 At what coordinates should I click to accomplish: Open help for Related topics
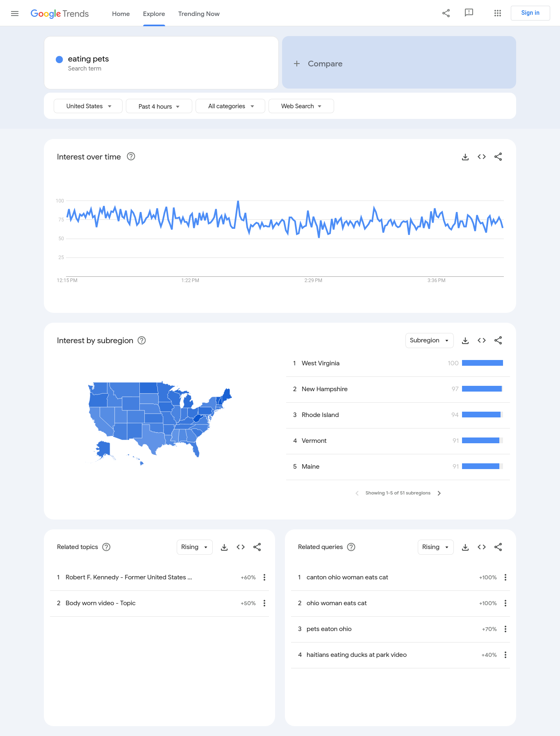pyautogui.click(x=106, y=547)
